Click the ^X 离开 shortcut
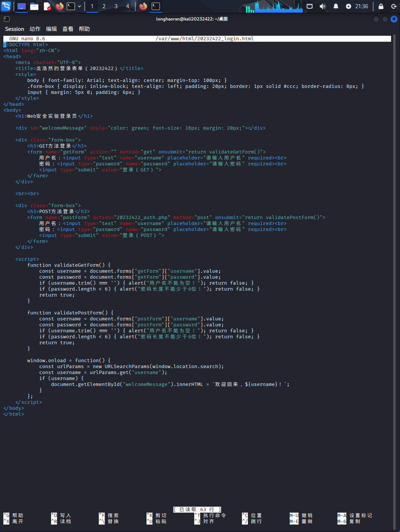This screenshot has width=400, height=532. (x=13, y=522)
